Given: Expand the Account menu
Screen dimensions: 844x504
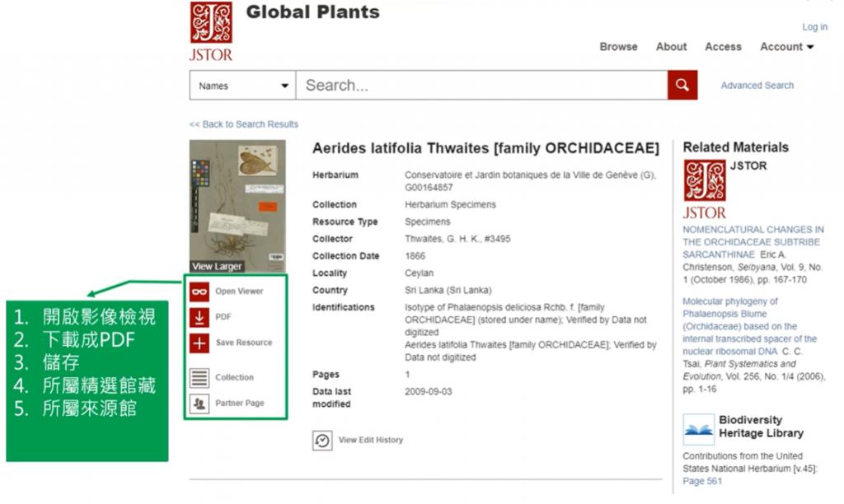Looking at the screenshot, I should 786,47.
